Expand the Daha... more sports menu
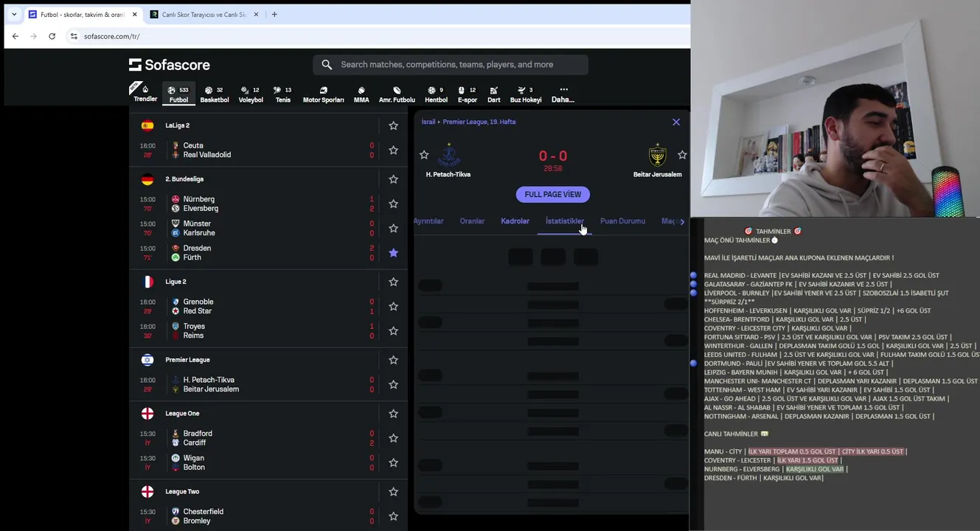This screenshot has height=531, width=980. [563, 94]
